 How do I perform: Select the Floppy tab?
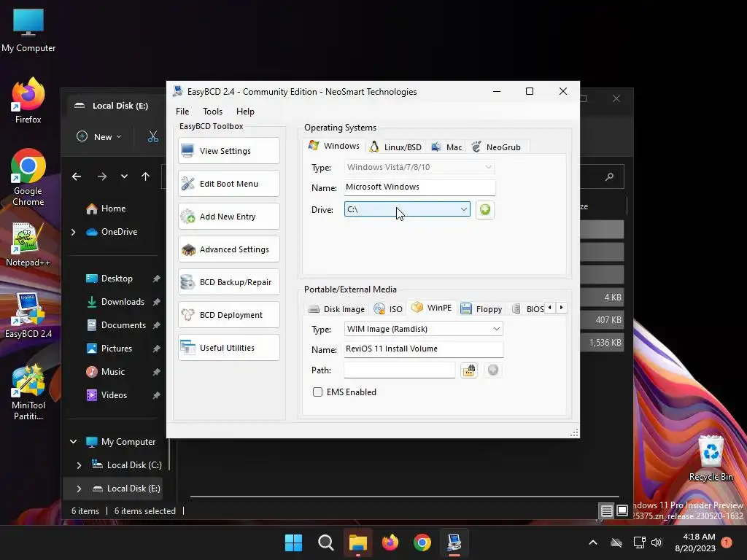[481, 309]
